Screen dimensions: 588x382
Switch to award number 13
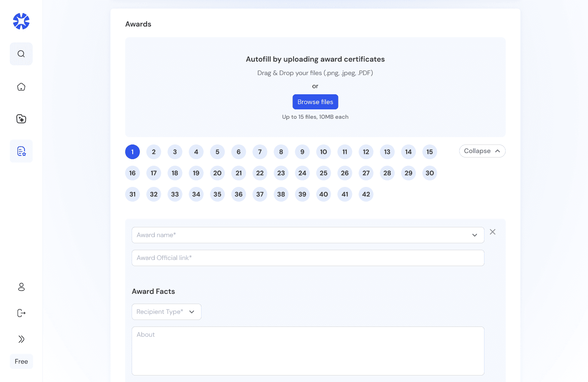coord(387,152)
